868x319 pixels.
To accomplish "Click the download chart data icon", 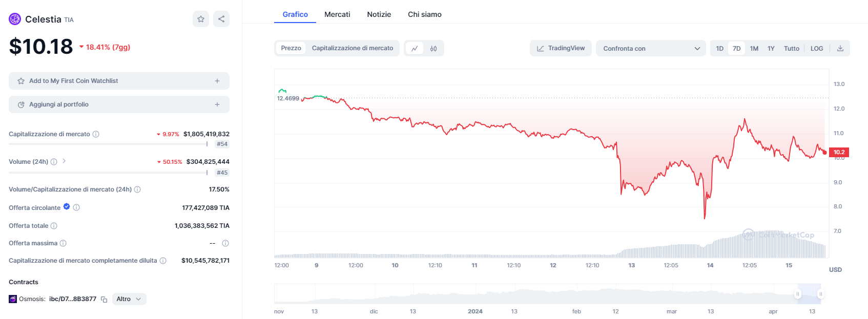I will [x=840, y=49].
